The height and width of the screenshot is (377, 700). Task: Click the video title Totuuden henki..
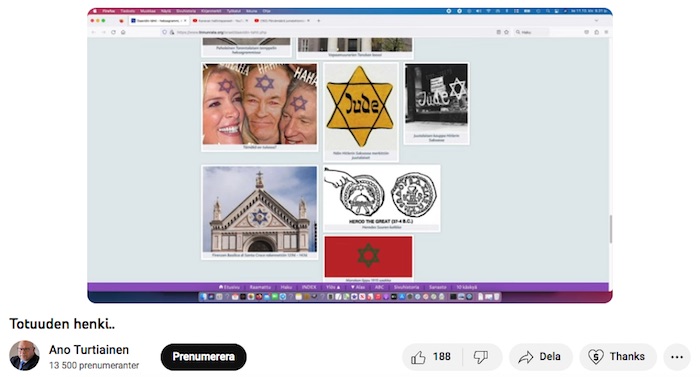click(62, 324)
